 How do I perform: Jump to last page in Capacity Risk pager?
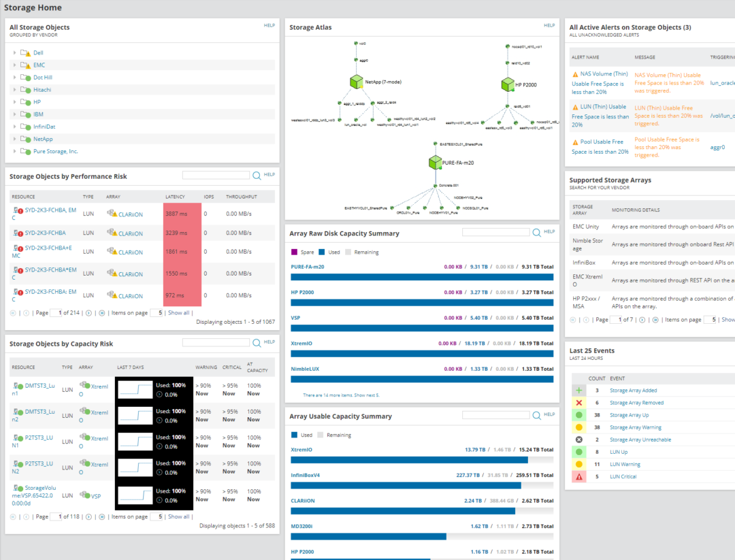click(x=101, y=517)
